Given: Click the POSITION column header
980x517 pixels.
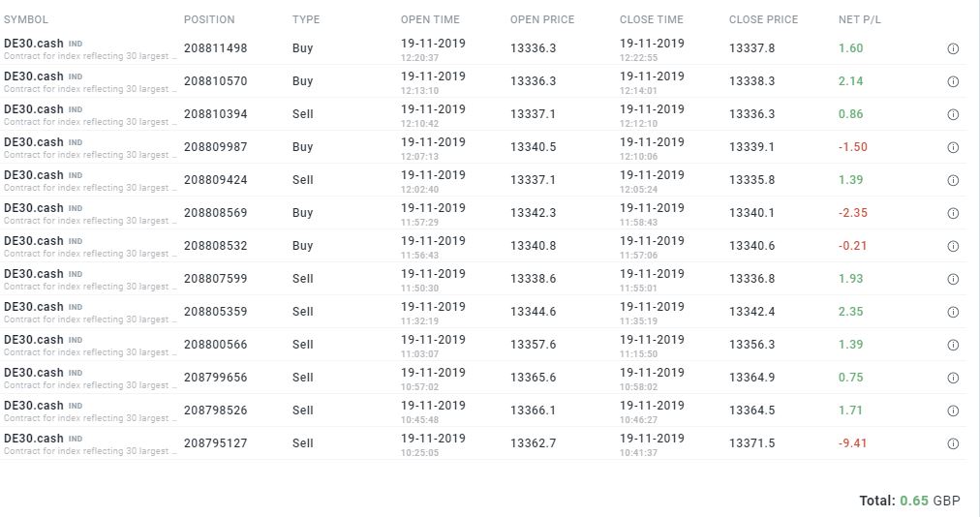Looking at the screenshot, I should coord(209,20).
